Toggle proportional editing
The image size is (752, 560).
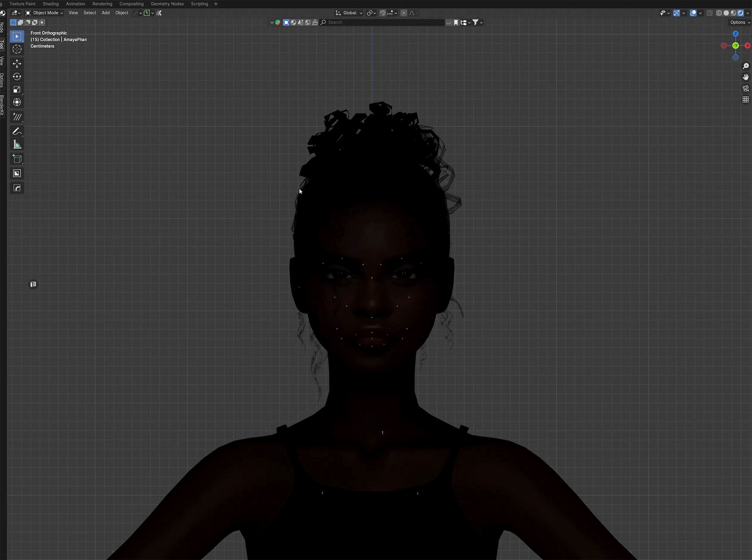404,13
